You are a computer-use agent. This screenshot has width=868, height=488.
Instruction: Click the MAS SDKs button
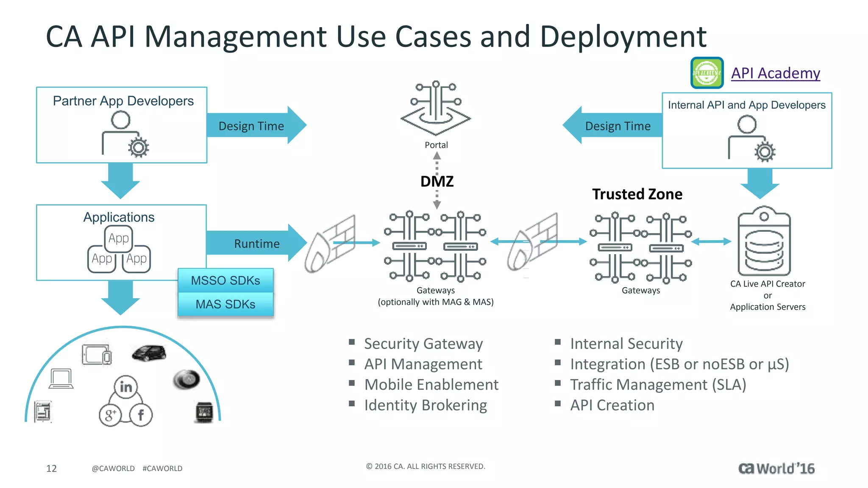pos(225,304)
